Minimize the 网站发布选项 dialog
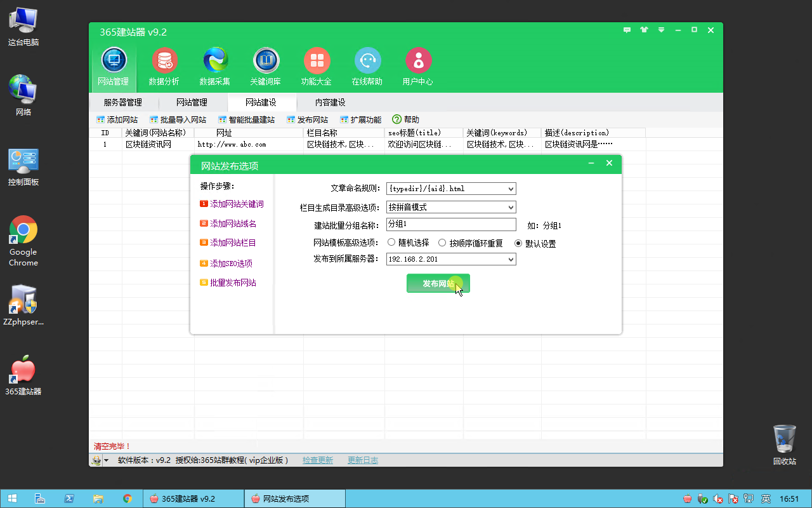 (591, 164)
